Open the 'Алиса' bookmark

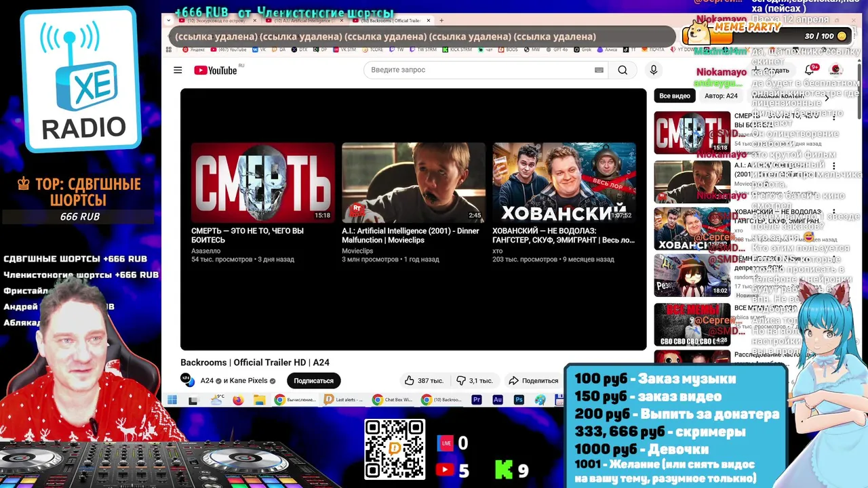click(x=607, y=49)
